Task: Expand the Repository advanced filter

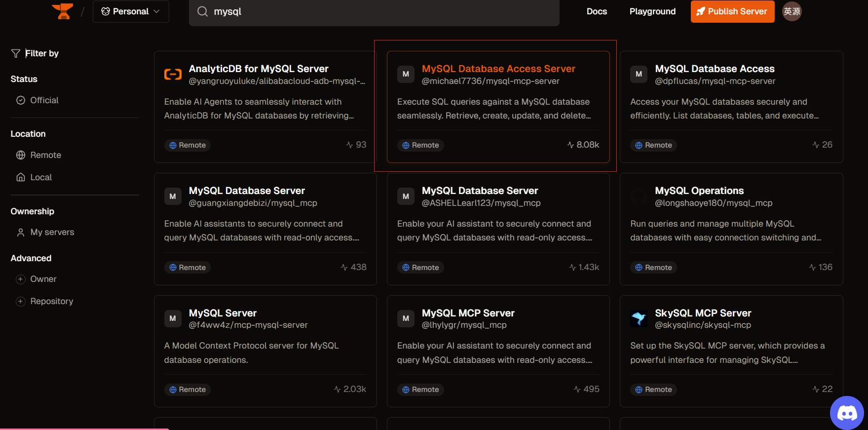Action: pos(45,301)
